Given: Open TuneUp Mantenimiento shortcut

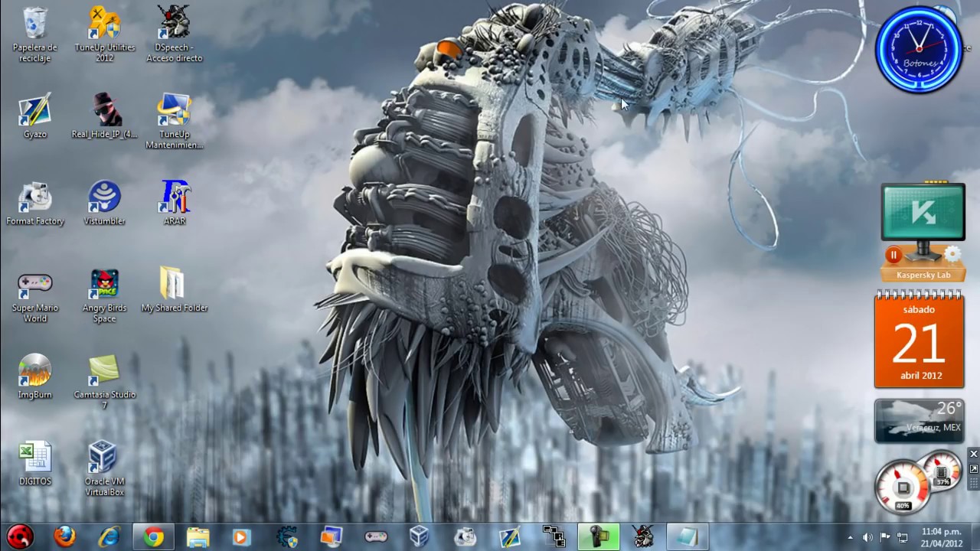Looking at the screenshot, I should [174, 122].
